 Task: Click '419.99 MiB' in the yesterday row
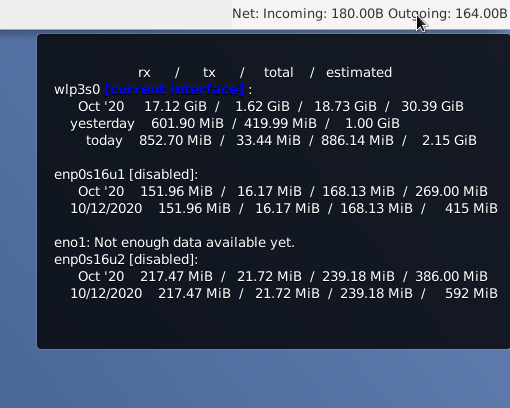pyautogui.click(x=280, y=124)
